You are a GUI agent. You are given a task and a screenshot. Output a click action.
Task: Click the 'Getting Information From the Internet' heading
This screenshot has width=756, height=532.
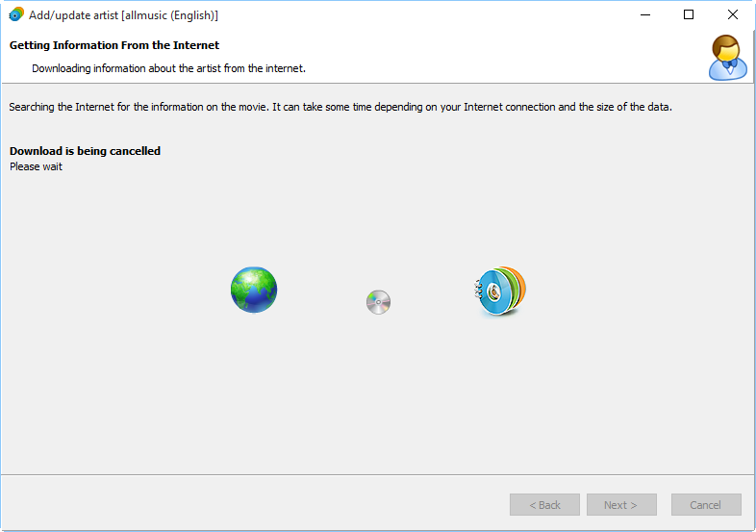(x=114, y=45)
